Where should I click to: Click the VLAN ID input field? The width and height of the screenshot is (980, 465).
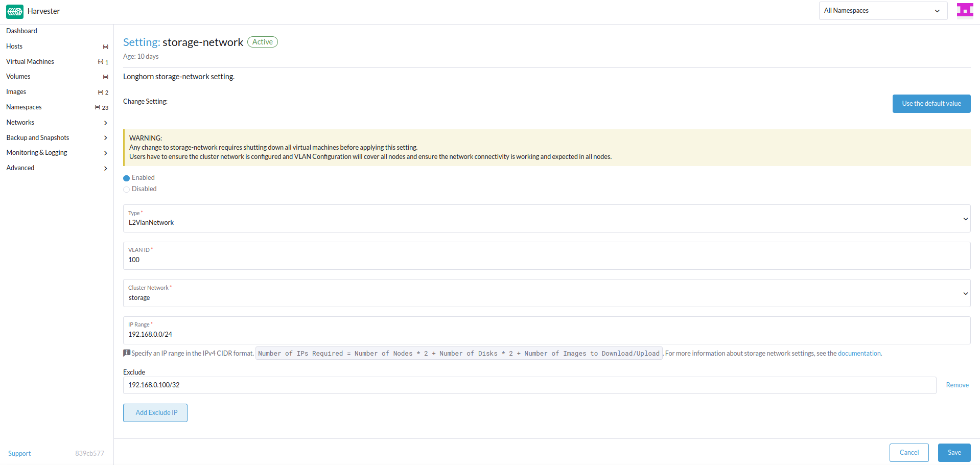click(546, 260)
